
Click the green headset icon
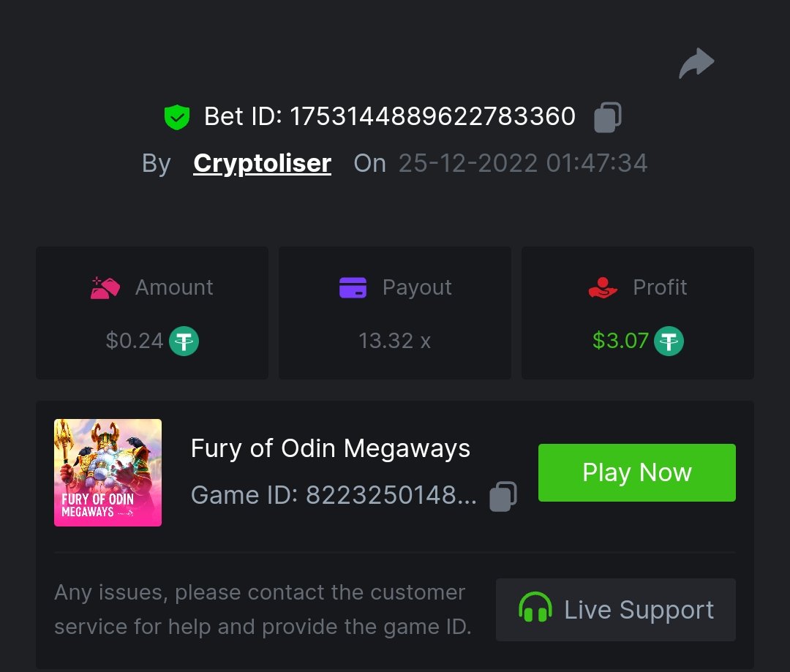pyautogui.click(x=535, y=609)
